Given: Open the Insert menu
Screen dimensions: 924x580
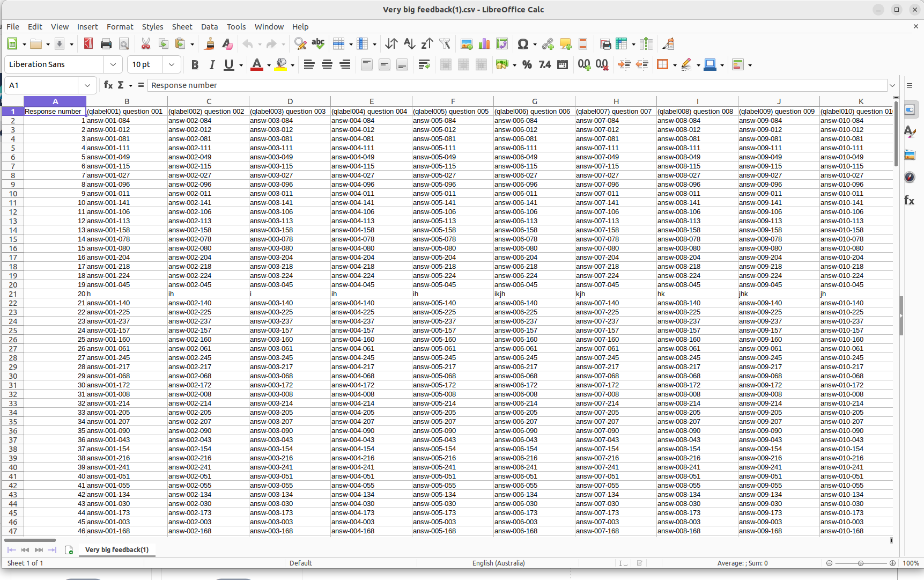Looking at the screenshot, I should pos(87,26).
